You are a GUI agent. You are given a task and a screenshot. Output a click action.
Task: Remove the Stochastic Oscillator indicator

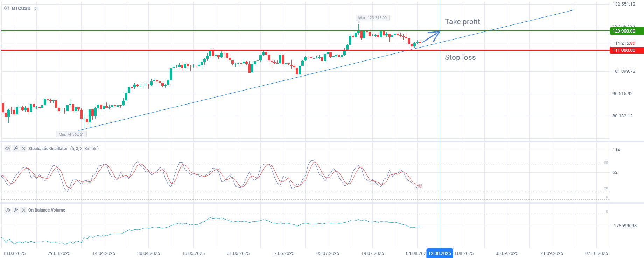click(x=24, y=149)
